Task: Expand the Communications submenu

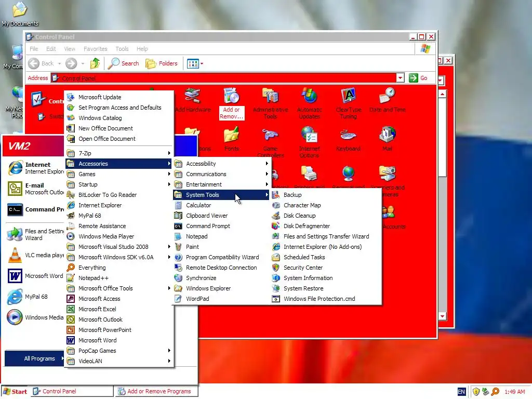Action: (x=221, y=174)
